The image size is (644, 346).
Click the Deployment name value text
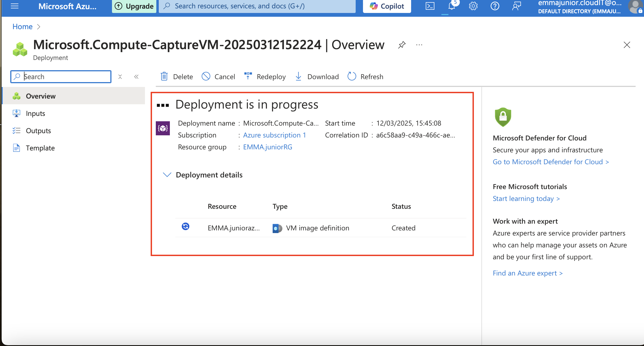click(281, 123)
